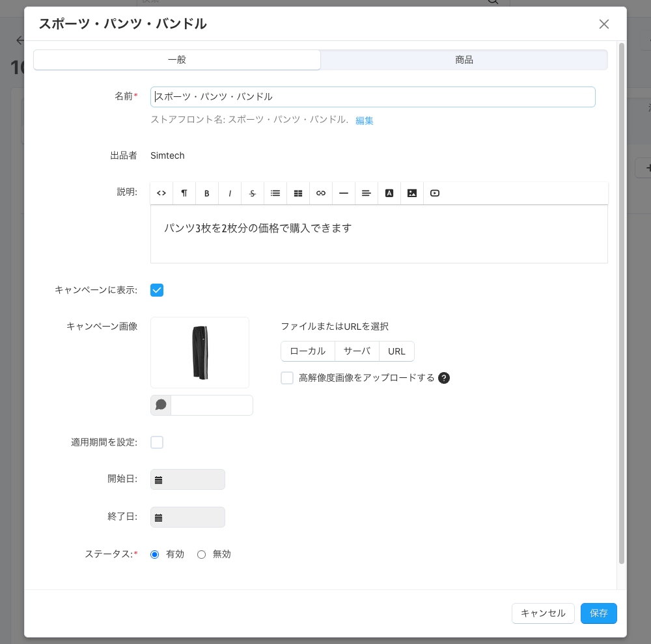The height and width of the screenshot is (644, 651).
Task: Toggle HTML source code view in editor
Action: [161, 193]
